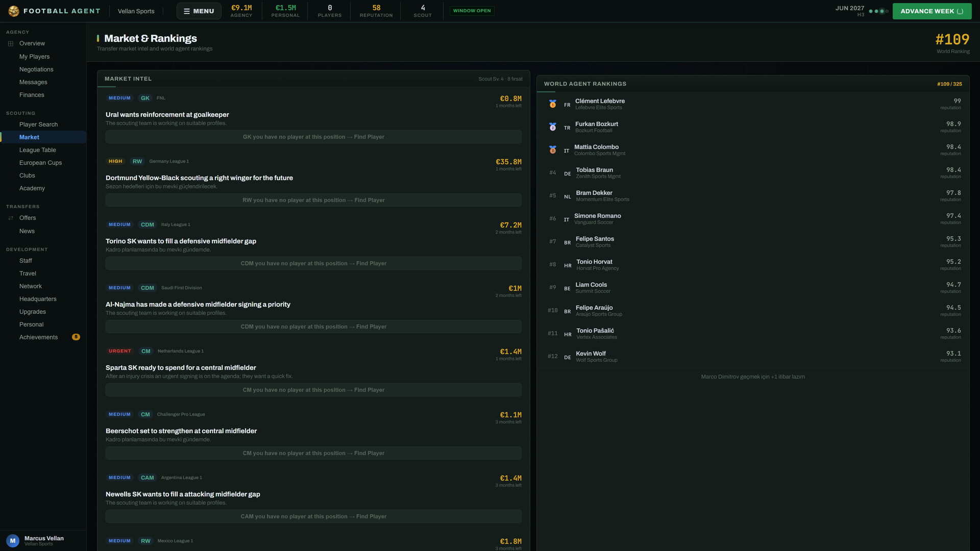Click Ural wants reinforcement at goalkeeper headline

tap(167, 115)
